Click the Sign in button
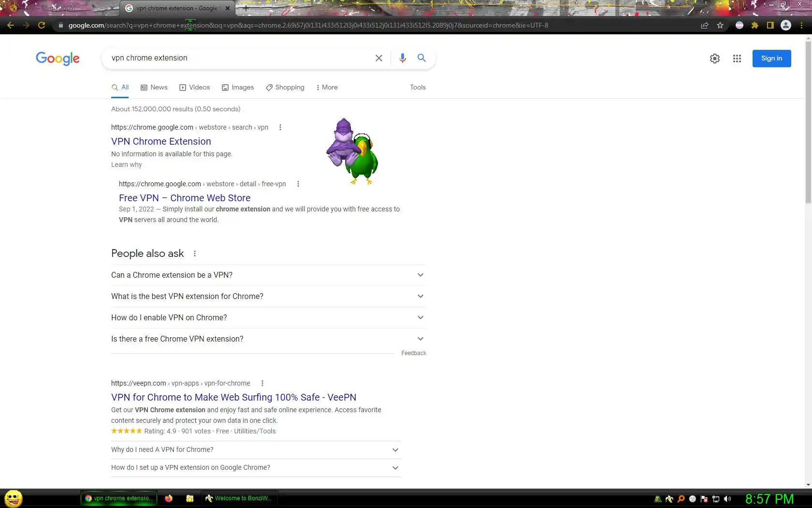Image resolution: width=812 pixels, height=508 pixels. click(771, 59)
